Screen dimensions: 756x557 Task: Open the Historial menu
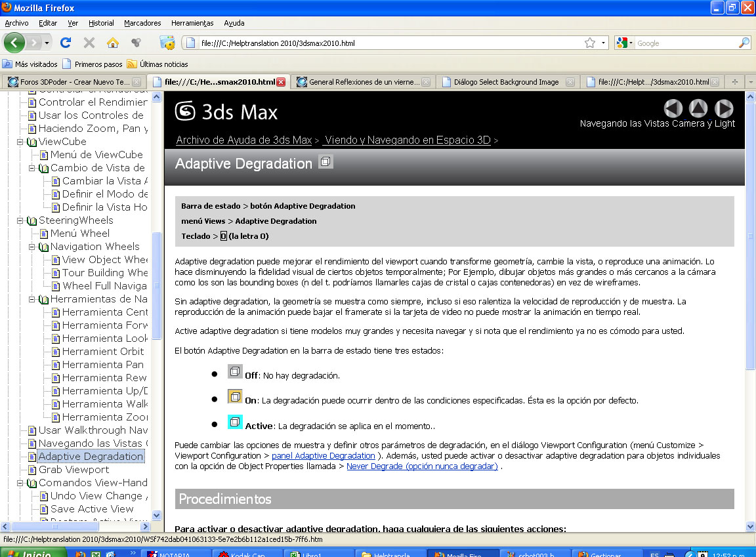pos(101,23)
